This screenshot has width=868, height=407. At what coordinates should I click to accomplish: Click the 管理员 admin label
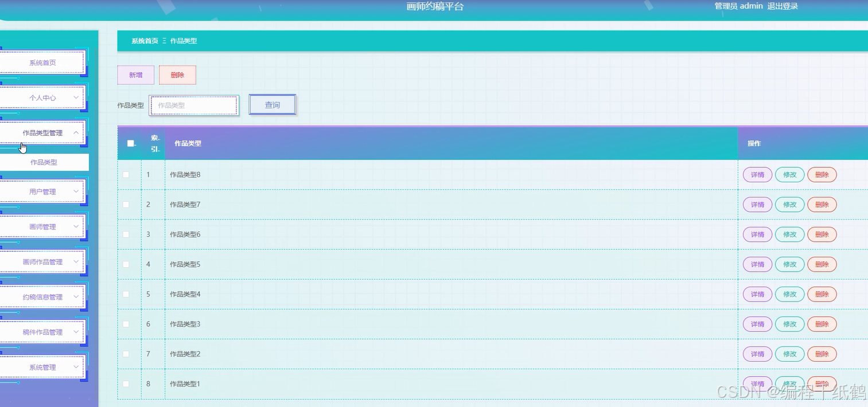pyautogui.click(x=738, y=6)
